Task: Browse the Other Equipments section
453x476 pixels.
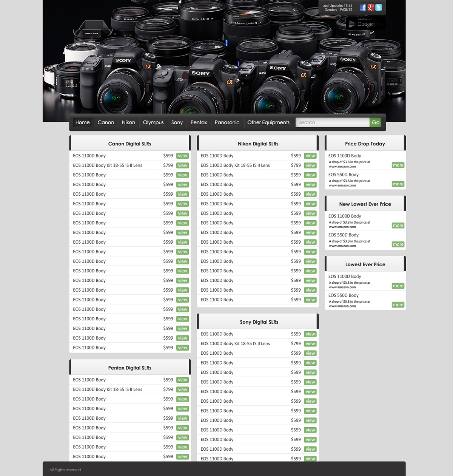Action: pos(268,122)
